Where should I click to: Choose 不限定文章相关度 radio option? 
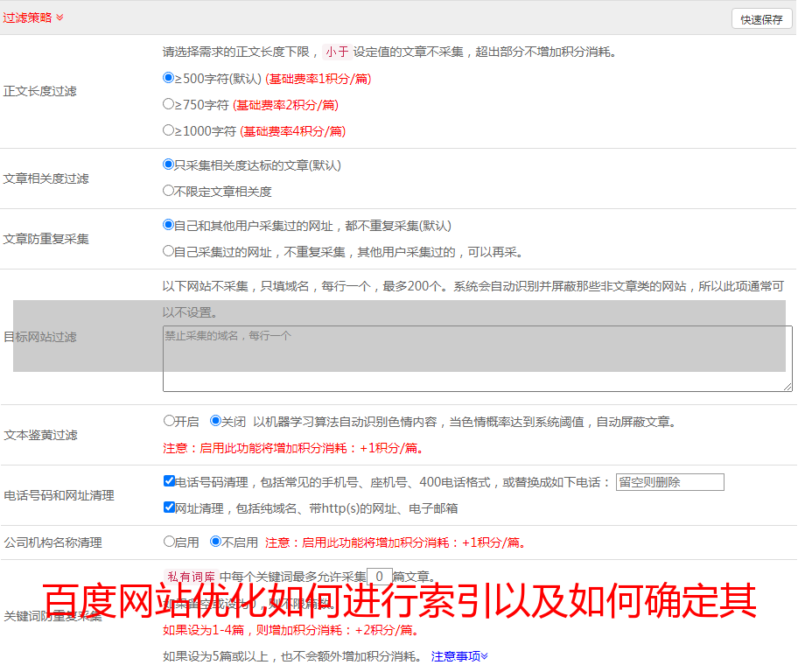168,191
